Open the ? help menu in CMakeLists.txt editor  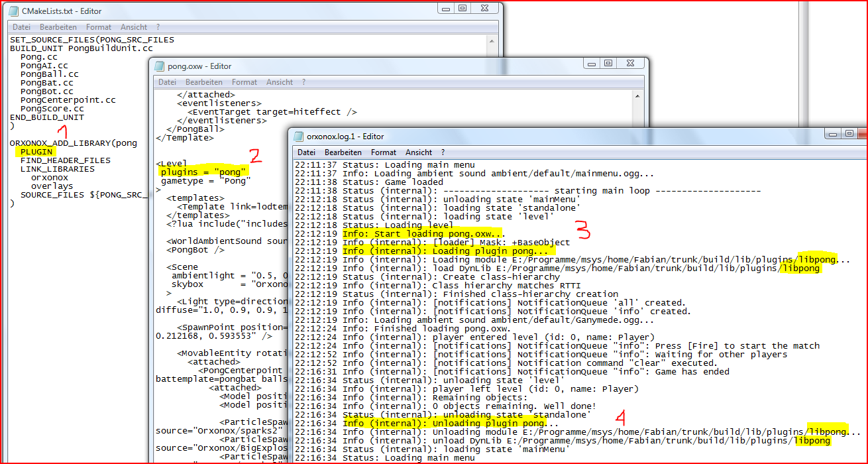158,27
